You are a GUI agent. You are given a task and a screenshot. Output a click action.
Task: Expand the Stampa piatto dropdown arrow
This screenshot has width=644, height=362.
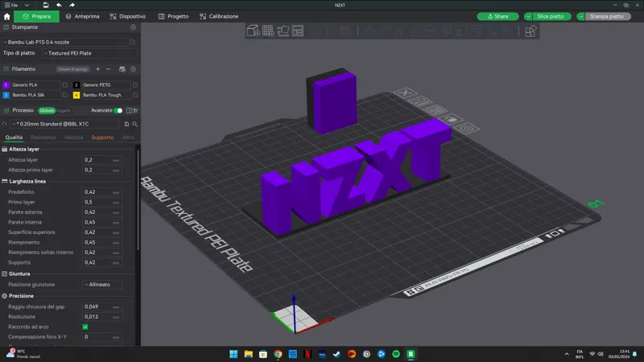[580, 16]
